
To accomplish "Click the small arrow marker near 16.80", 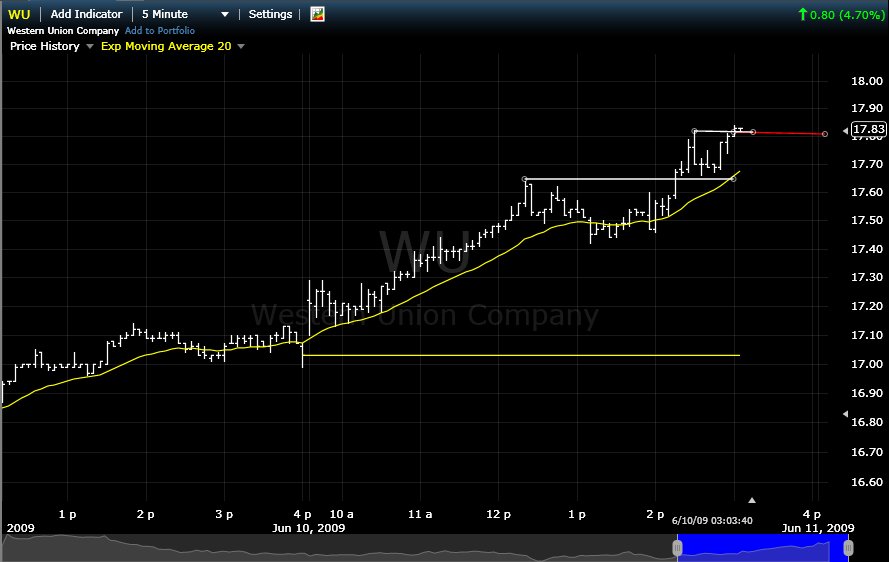I will coord(845,414).
